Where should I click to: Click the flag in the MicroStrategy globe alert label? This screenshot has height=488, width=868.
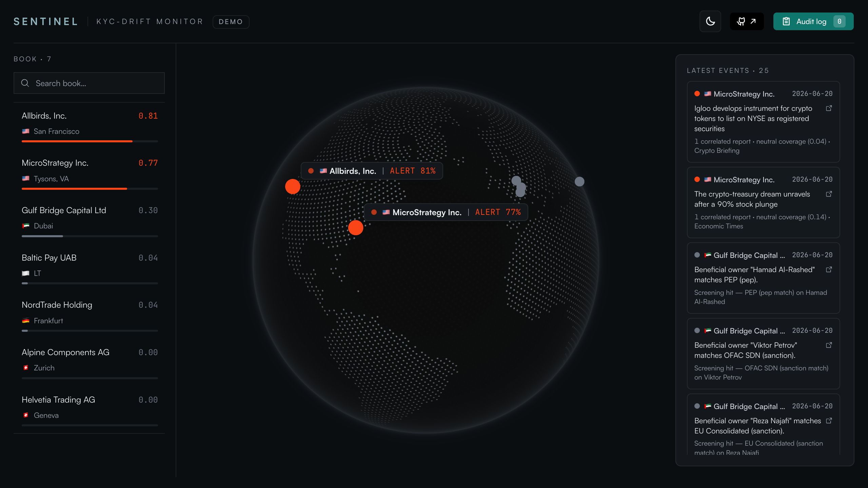pos(386,212)
